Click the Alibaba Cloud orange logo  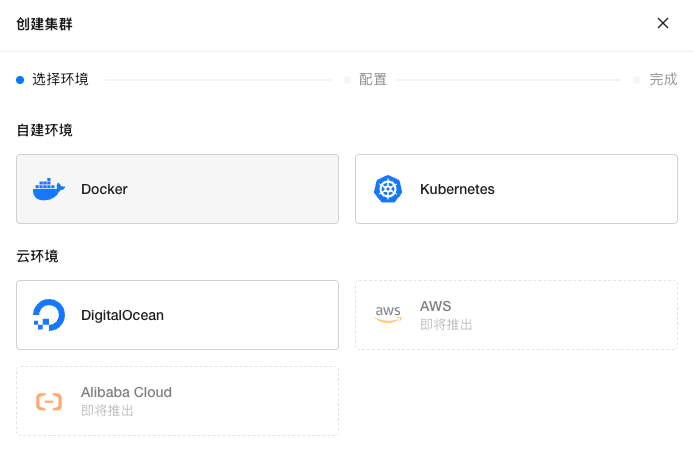pyautogui.click(x=48, y=401)
